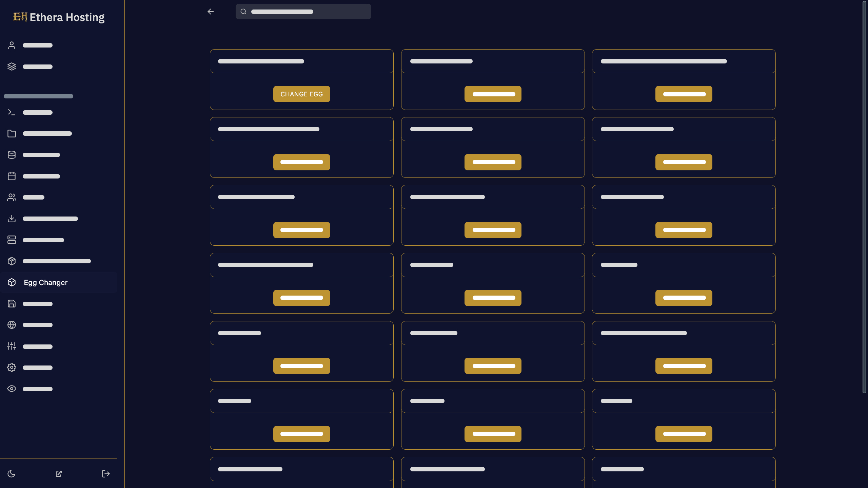Image resolution: width=868 pixels, height=488 pixels.
Task: Click inside the egg search field
Action: tap(303, 12)
